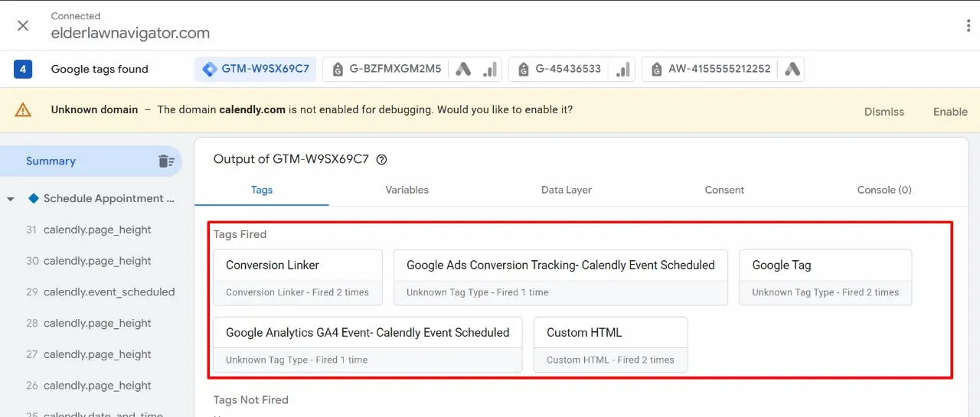
Task: Click the Unknown domain warning triangle icon
Action: pos(23,109)
